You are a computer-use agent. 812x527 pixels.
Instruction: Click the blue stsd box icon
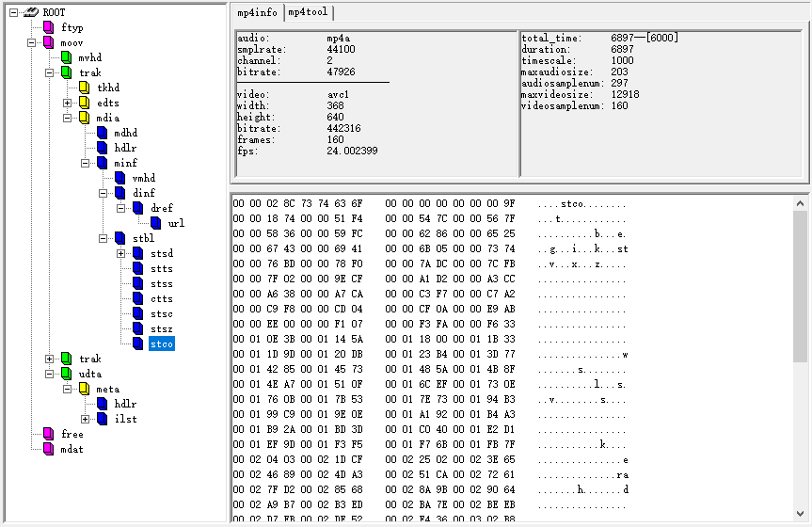tap(137, 253)
